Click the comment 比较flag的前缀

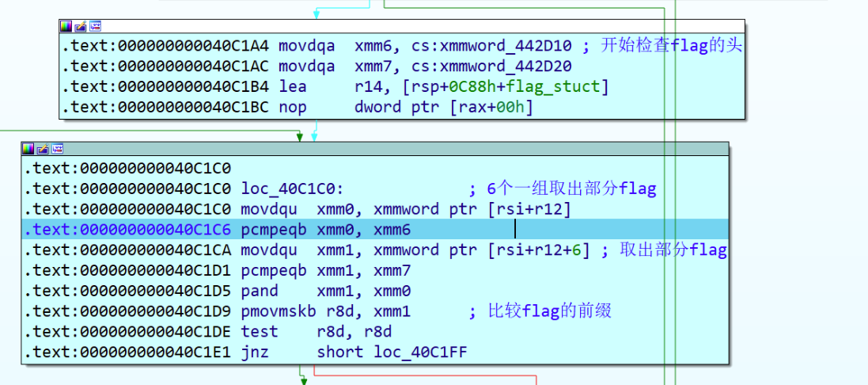coord(549,311)
